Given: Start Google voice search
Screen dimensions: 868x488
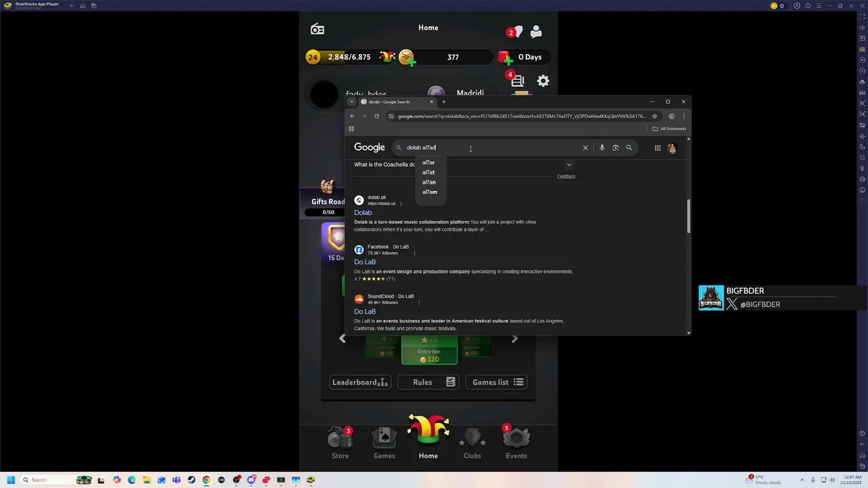Looking at the screenshot, I should 601,148.
